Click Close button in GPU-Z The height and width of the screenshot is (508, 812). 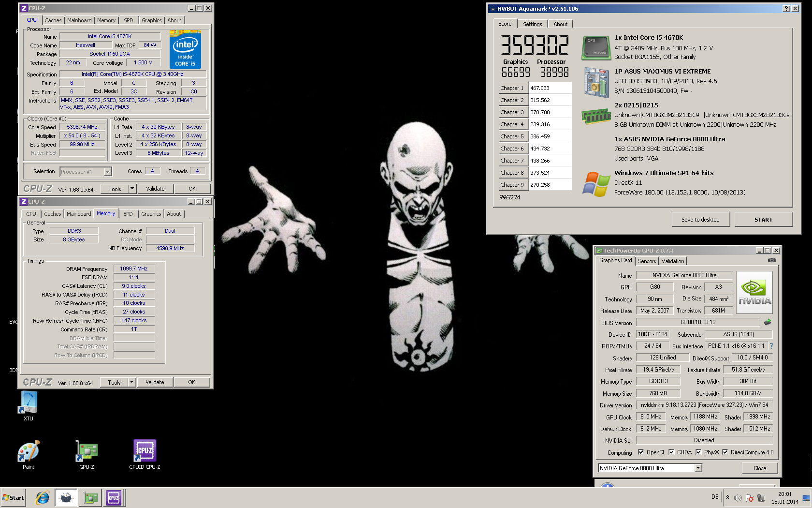coord(760,468)
